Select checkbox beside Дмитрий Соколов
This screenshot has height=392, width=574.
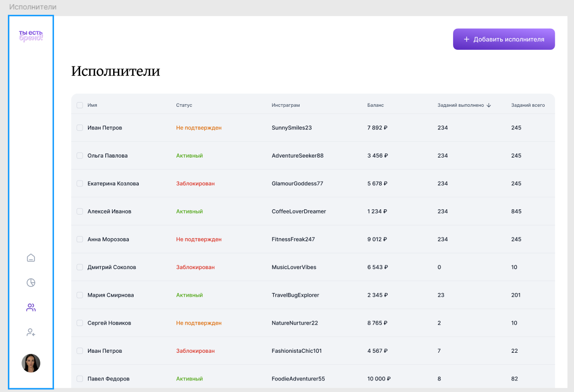click(80, 267)
